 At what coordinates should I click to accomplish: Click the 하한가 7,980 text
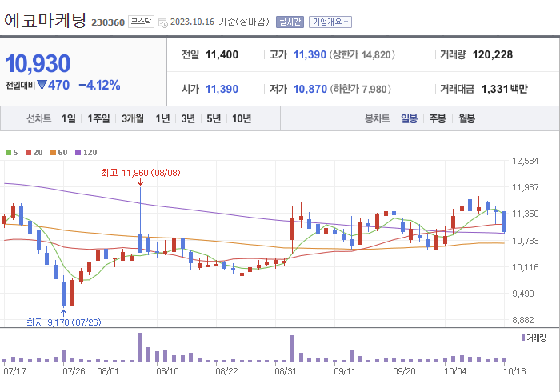(x=360, y=90)
